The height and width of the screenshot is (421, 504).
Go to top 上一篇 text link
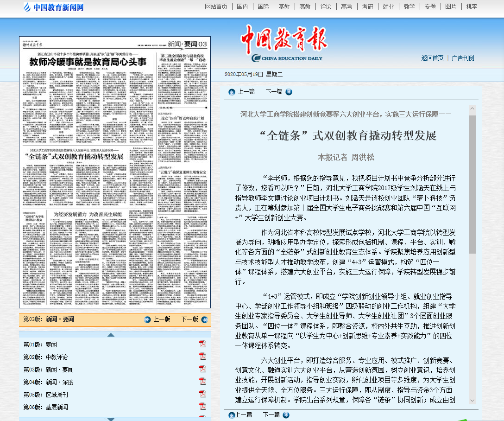coord(246,92)
